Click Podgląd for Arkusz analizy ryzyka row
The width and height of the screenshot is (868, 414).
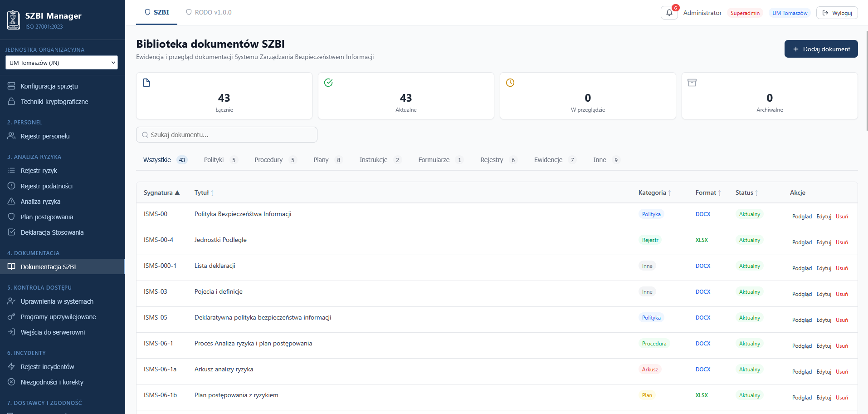coord(802,372)
